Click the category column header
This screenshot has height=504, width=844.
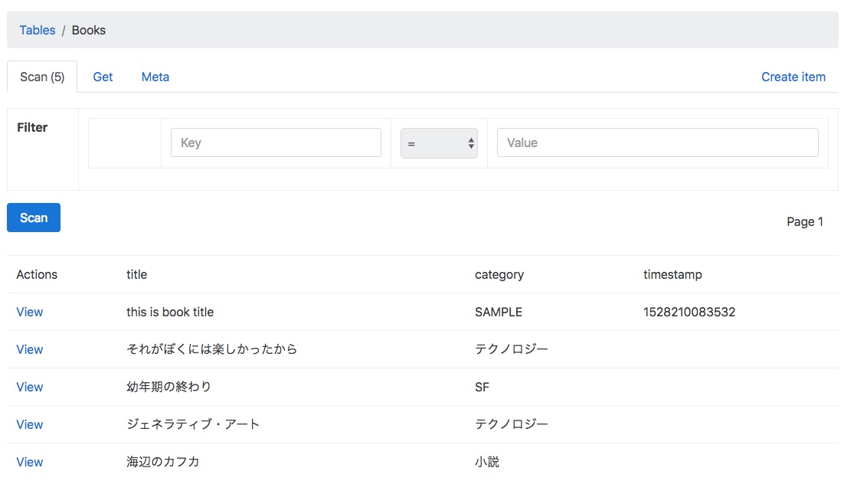(x=499, y=274)
